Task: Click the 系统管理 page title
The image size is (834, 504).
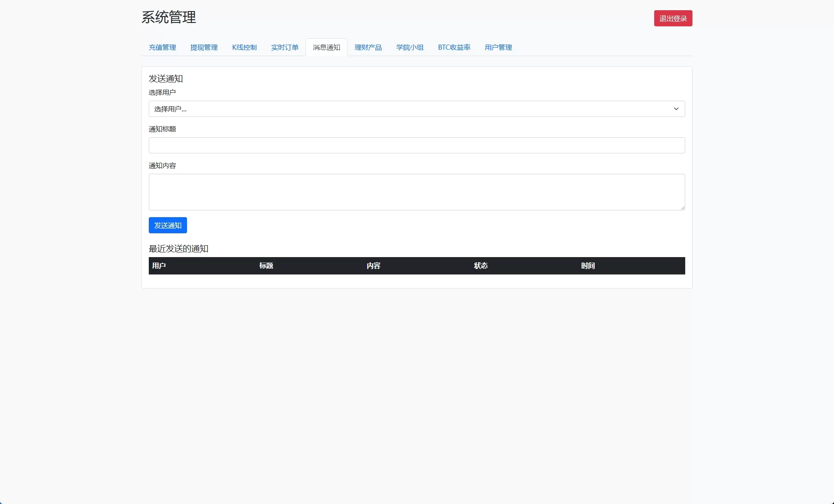Action: coord(169,17)
